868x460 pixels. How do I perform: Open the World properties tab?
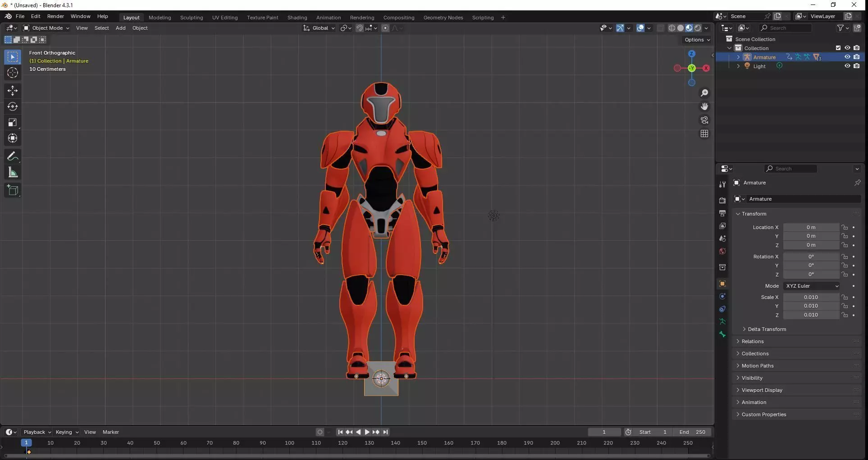pyautogui.click(x=722, y=251)
